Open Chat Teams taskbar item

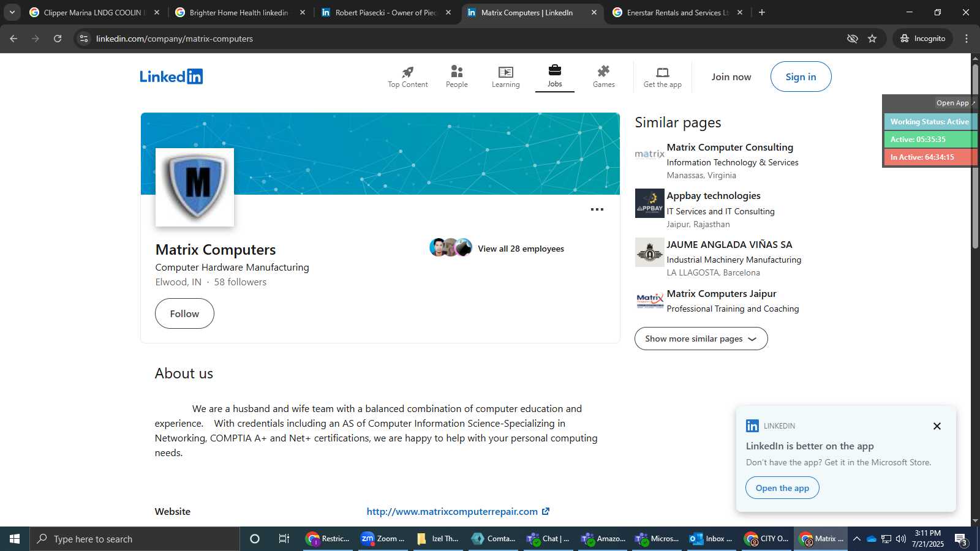click(548, 539)
